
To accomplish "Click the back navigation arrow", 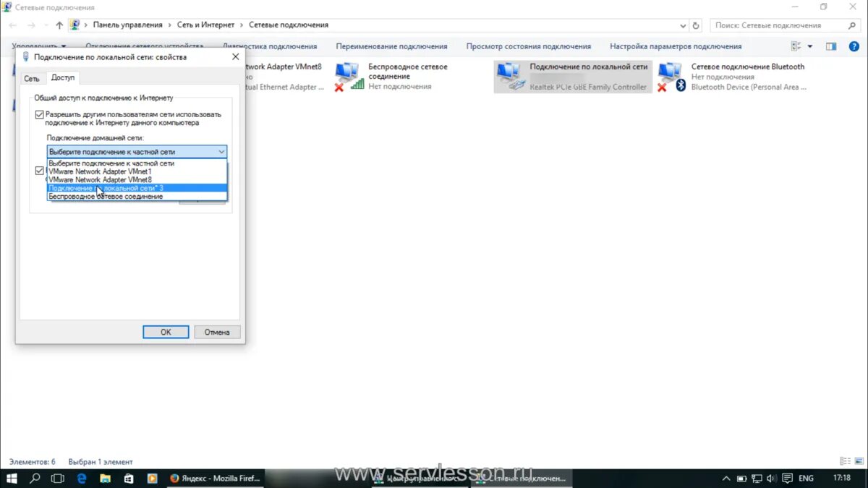I will [13, 25].
